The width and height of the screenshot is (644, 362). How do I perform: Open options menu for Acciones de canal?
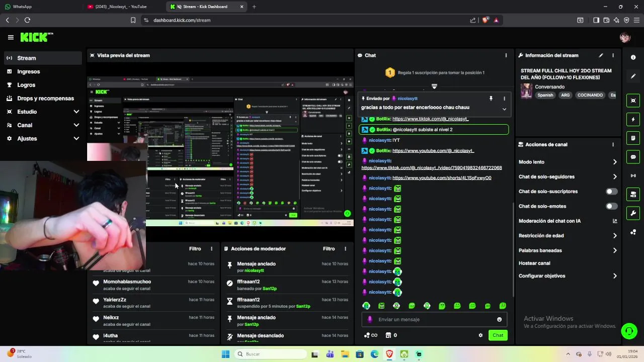tap(613, 144)
